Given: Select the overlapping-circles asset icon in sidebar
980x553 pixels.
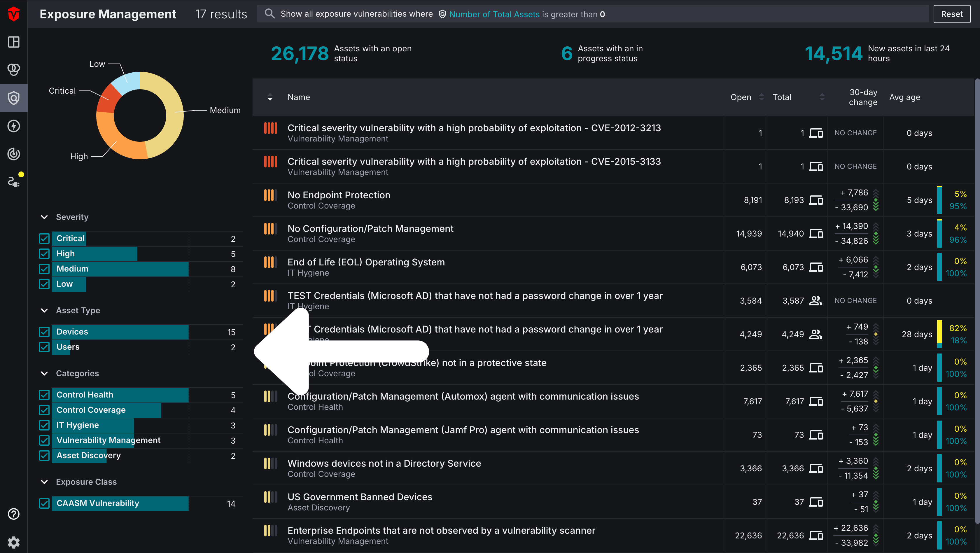Looking at the screenshot, I should [x=14, y=70].
